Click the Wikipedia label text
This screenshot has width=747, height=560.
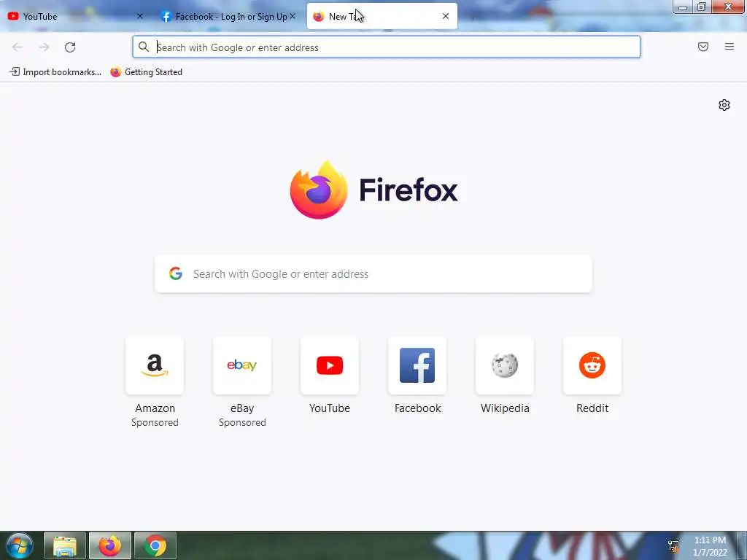click(505, 408)
